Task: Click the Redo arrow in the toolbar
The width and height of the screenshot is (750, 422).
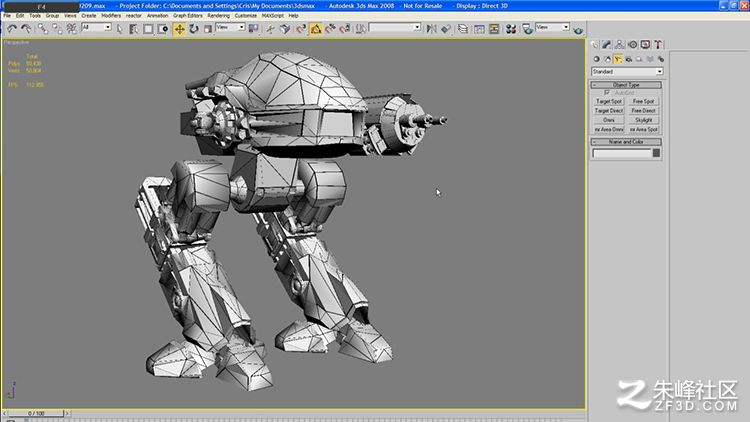Action: [26, 29]
